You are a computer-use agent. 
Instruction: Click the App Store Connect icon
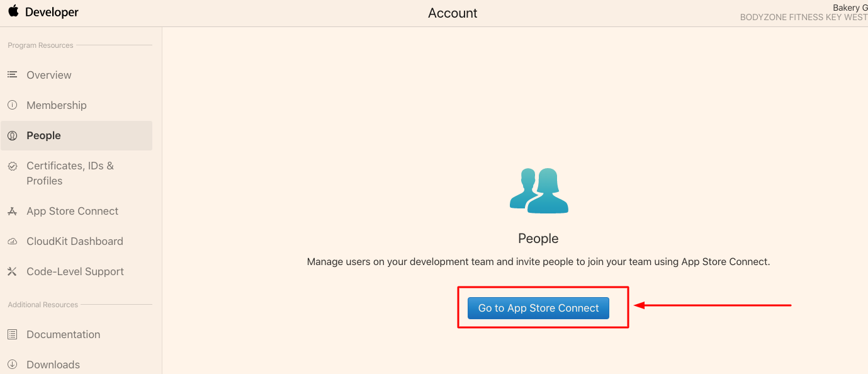pos(12,211)
